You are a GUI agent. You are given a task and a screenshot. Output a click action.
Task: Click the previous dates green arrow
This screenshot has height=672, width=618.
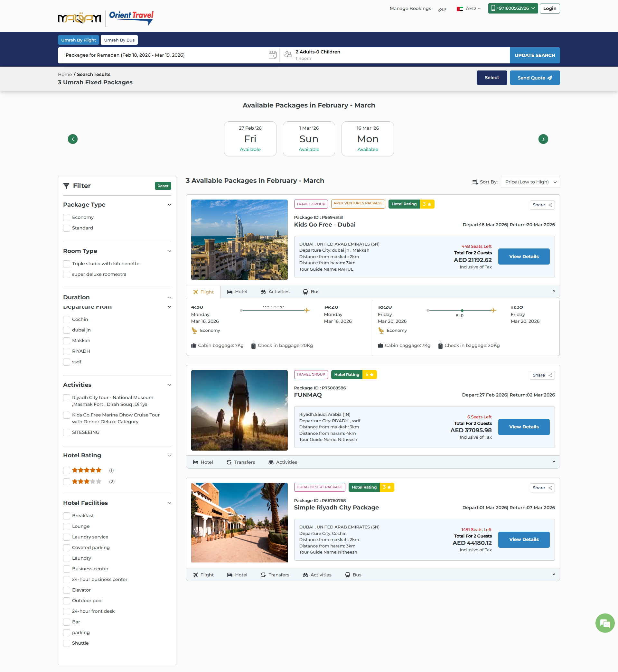tap(72, 139)
